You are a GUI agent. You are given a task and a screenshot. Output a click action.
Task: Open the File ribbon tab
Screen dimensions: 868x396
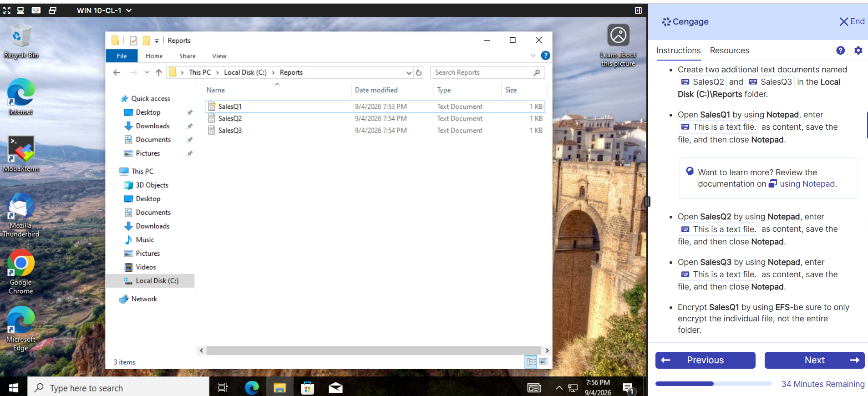pos(122,56)
